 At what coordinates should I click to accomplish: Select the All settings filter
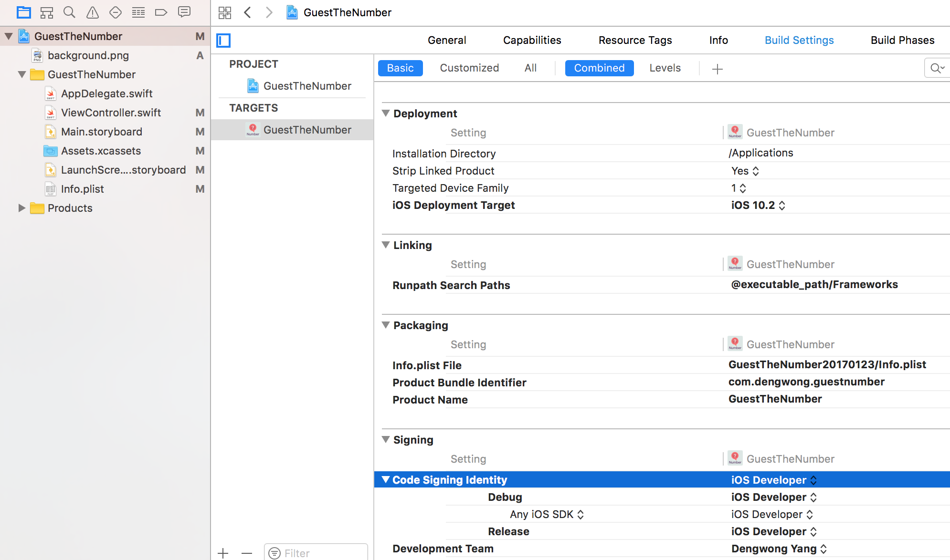(x=530, y=68)
